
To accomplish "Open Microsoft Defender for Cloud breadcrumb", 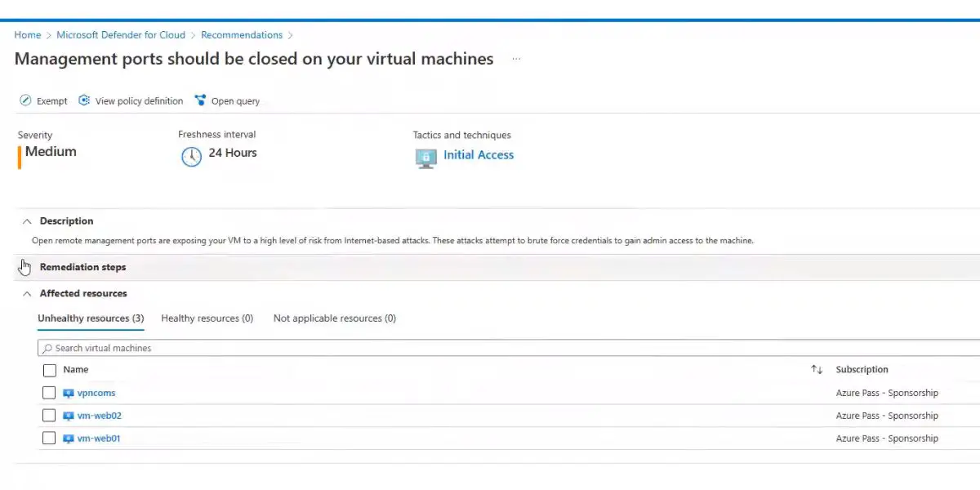I will click(121, 35).
